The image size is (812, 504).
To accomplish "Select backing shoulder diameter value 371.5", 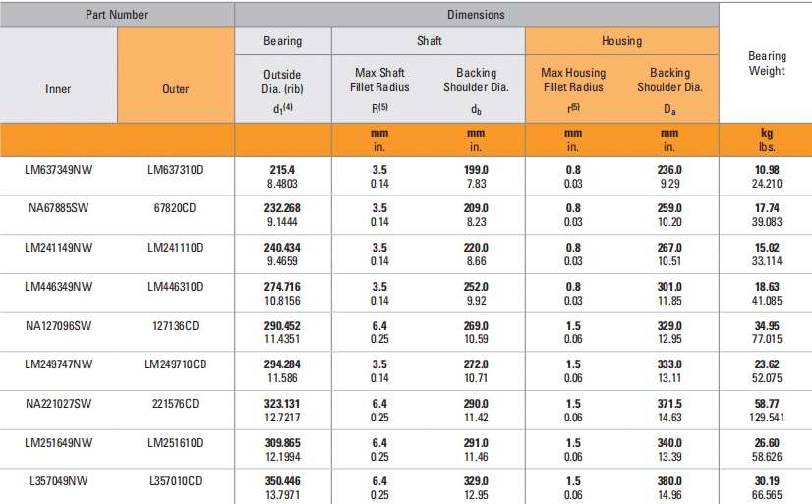I will coord(669,403).
